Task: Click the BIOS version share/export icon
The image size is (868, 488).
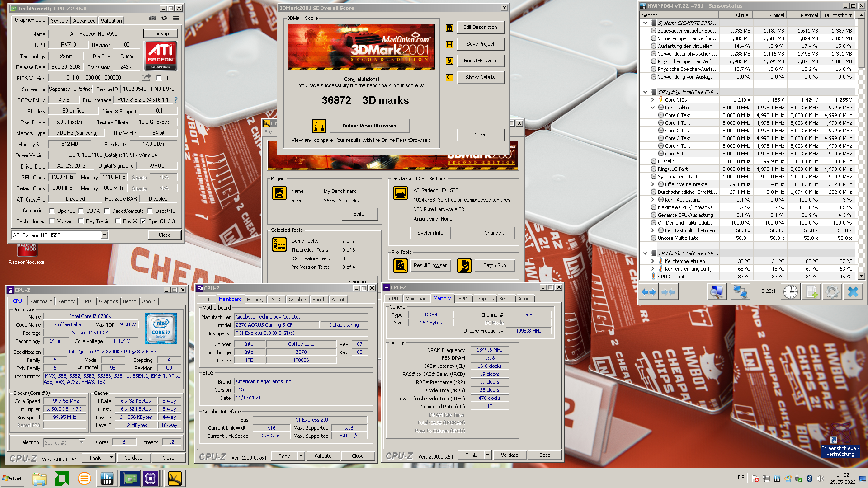Action: point(146,78)
